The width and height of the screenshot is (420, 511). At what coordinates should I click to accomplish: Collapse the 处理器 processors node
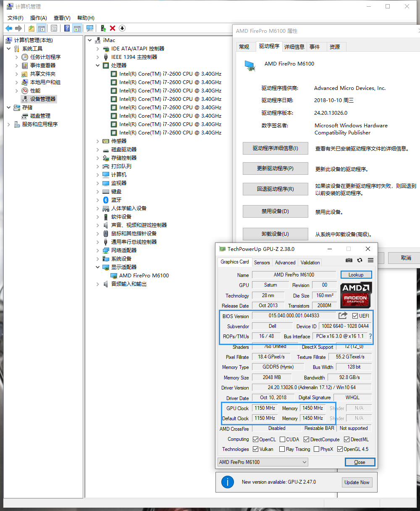click(x=97, y=66)
